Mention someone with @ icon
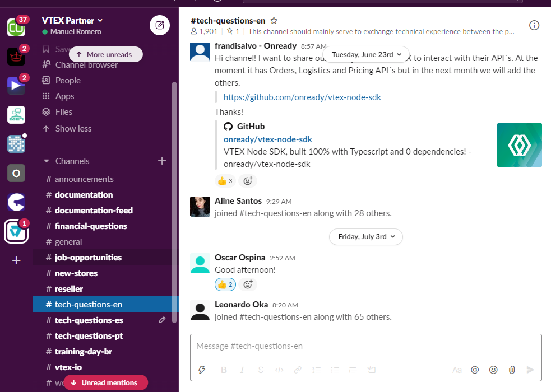 [x=475, y=370]
